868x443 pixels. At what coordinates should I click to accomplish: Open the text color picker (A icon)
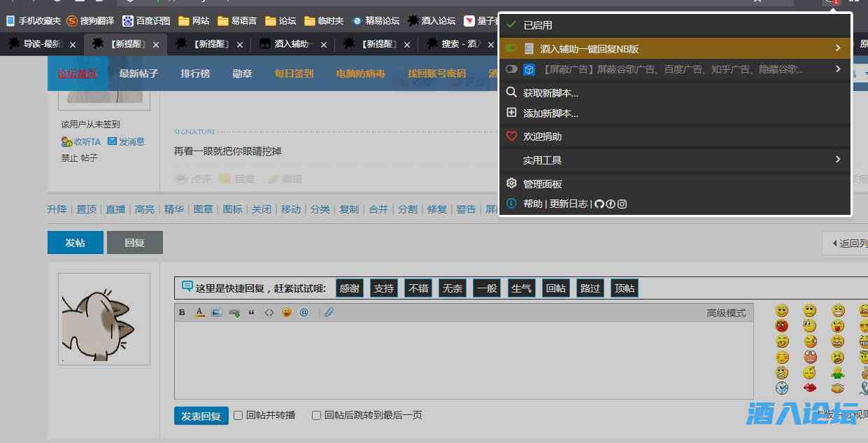point(199,312)
